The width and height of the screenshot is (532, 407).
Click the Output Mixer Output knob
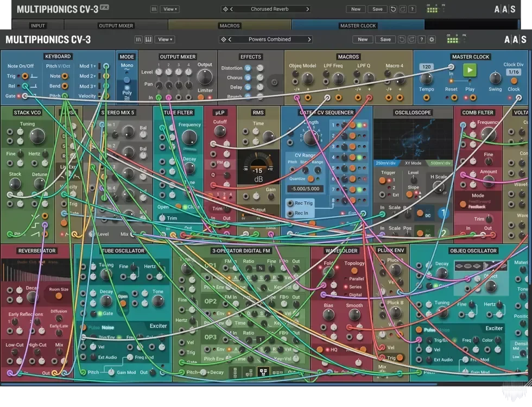pyautogui.click(x=205, y=77)
